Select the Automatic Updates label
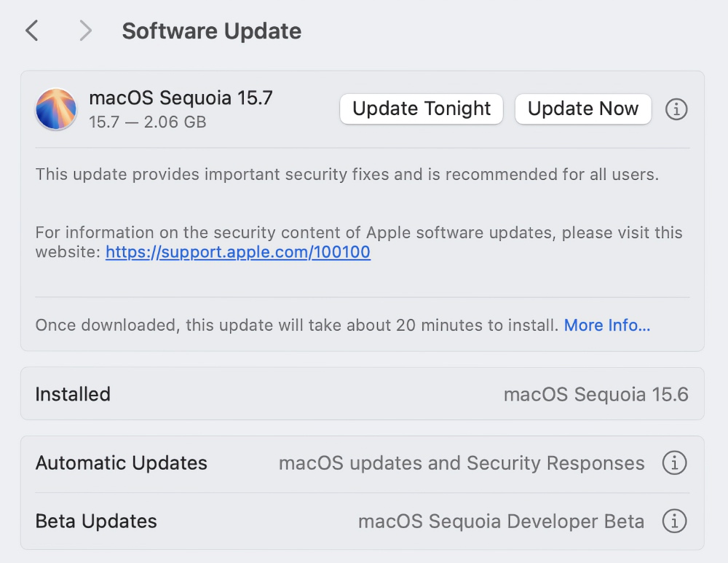Screen dimensions: 728x563 (122, 463)
